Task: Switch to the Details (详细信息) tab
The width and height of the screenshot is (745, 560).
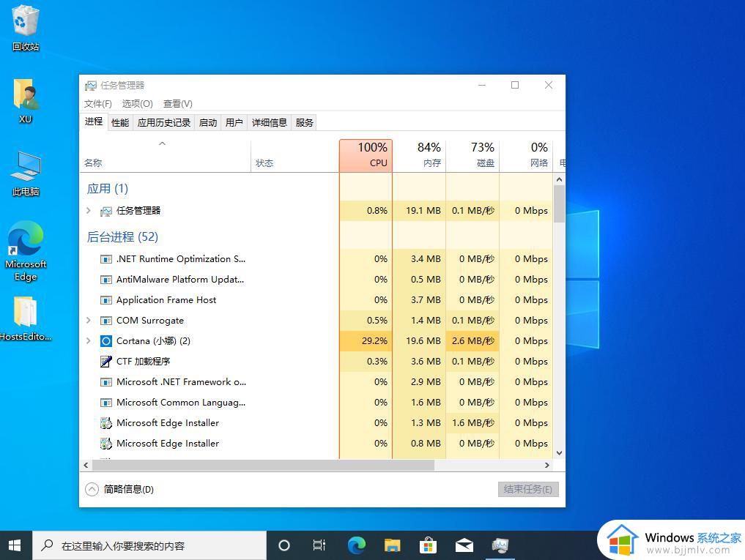Action: click(270, 122)
